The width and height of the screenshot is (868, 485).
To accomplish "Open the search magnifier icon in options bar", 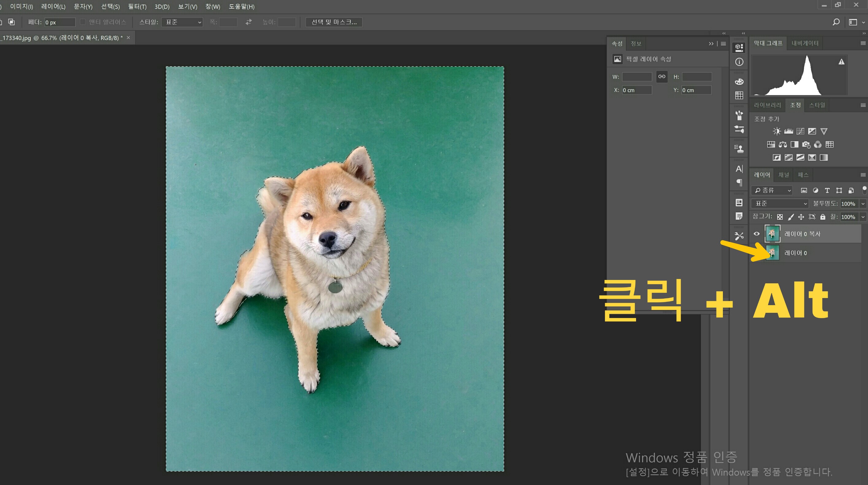I will pos(836,22).
